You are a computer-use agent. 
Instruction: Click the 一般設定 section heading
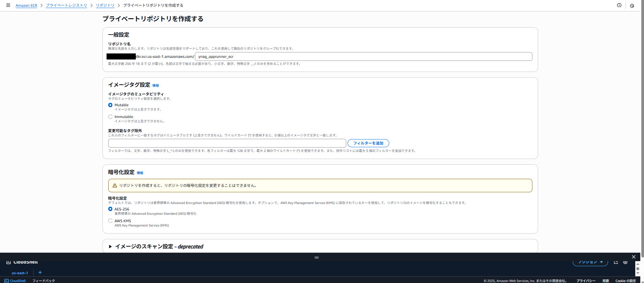(x=119, y=35)
